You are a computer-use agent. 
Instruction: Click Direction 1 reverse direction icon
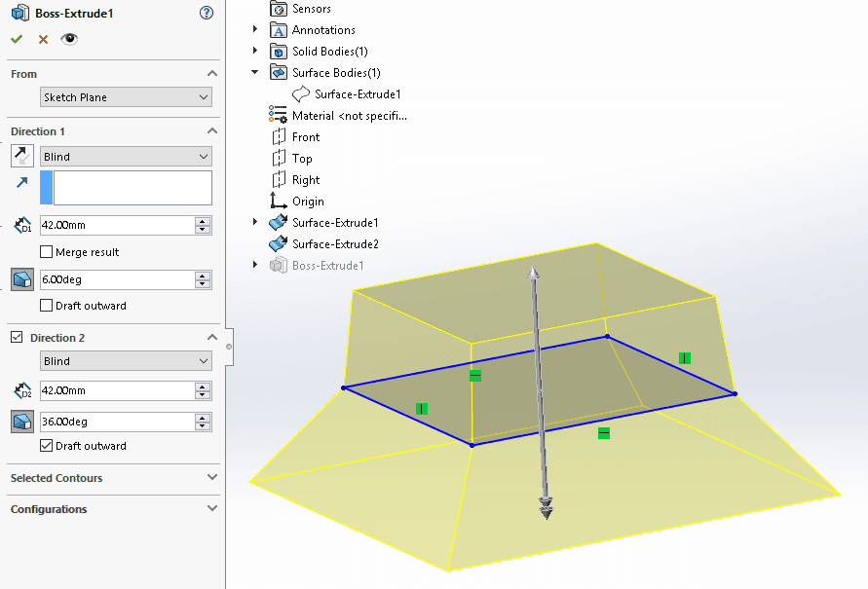(x=21, y=156)
